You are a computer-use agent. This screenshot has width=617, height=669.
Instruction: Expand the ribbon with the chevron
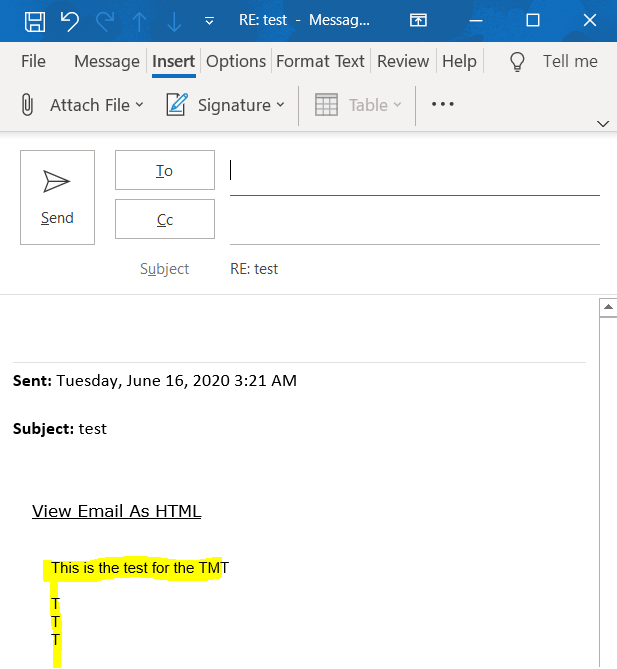pos(603,124)
